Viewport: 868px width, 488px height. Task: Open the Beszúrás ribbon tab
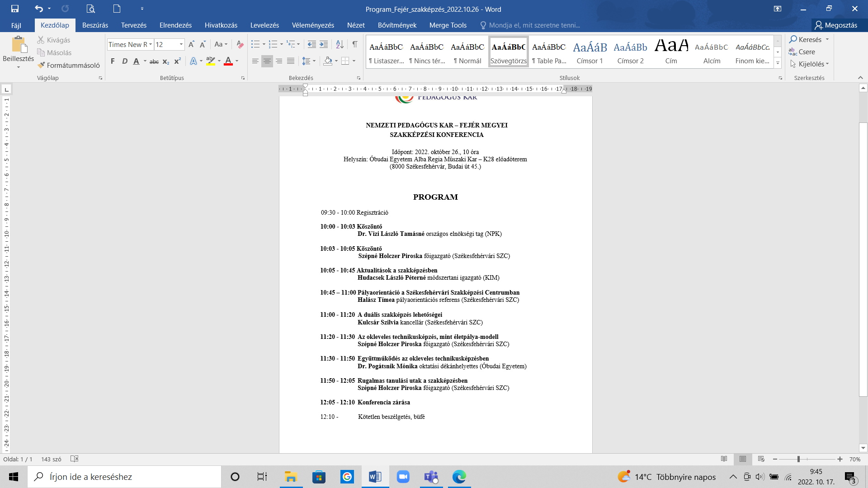point(95,25)
